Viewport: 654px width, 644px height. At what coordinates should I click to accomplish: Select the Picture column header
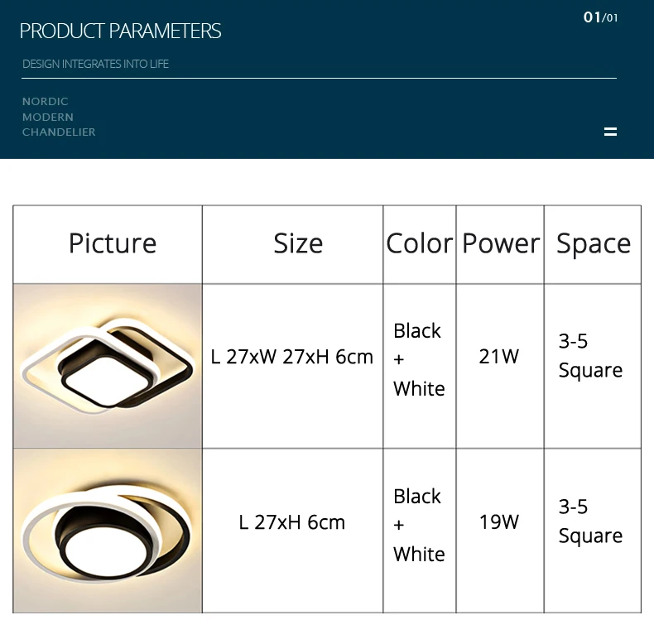pyautogui.click(x=113, y=243)
